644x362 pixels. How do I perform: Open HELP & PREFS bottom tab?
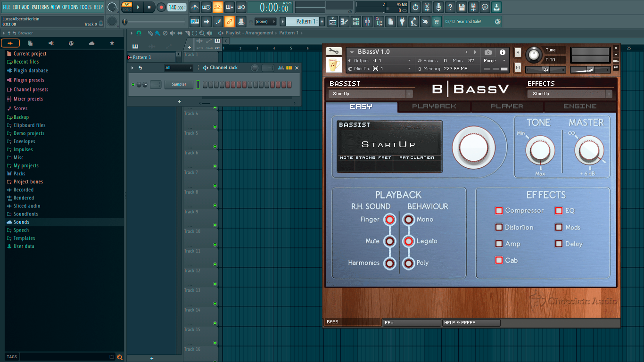coord(471,322)
